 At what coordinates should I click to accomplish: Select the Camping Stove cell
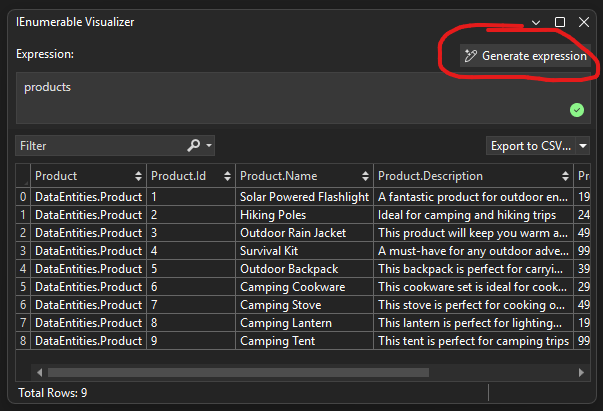[304, 305]
